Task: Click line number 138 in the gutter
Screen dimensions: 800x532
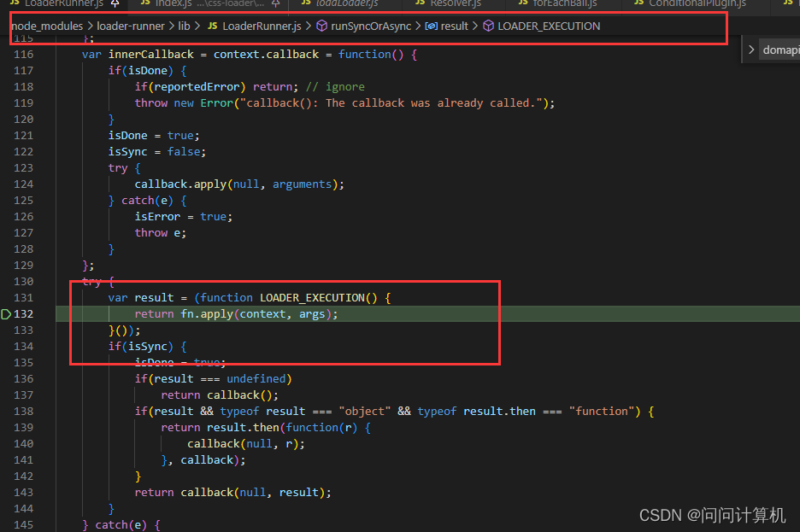Action: click(x=23, y=412)
